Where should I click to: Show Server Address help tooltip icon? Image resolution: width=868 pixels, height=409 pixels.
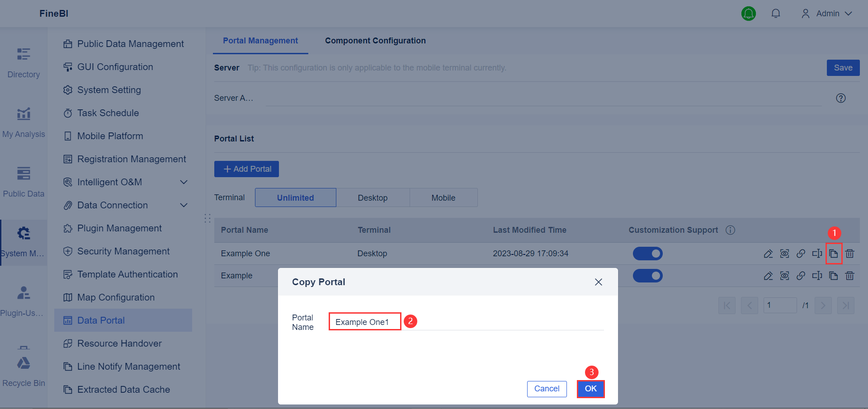click(x=841, y=98)
